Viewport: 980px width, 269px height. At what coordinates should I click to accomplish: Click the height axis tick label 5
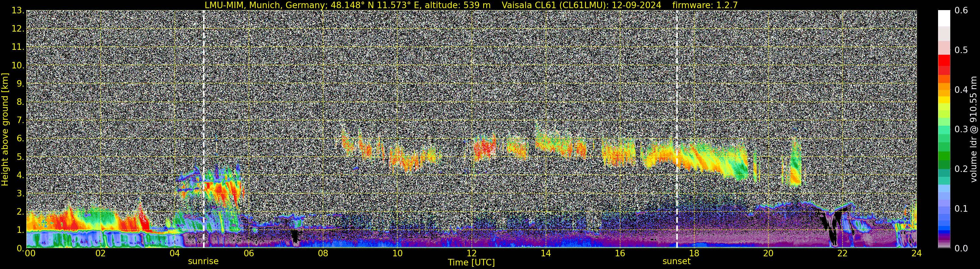tap(20, 157)
